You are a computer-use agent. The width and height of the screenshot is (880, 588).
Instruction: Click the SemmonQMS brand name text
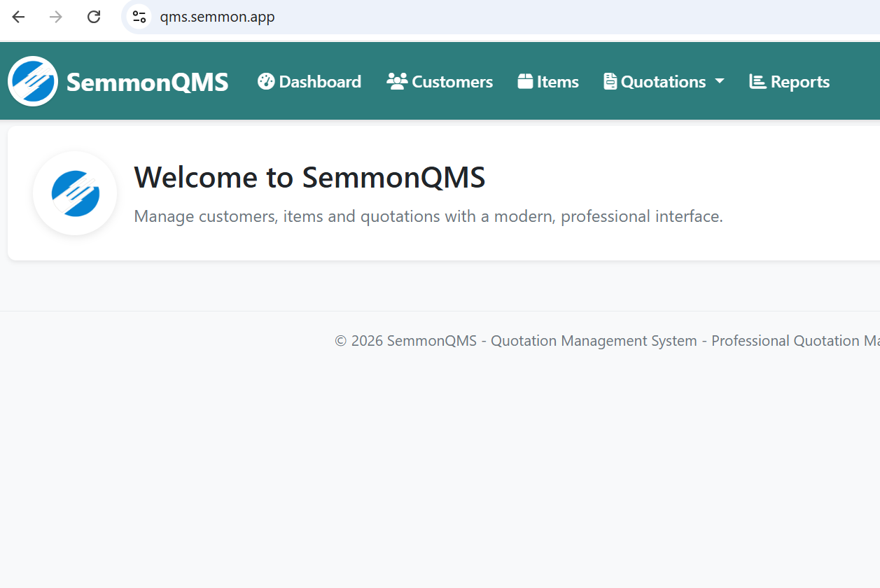point(147,82)
